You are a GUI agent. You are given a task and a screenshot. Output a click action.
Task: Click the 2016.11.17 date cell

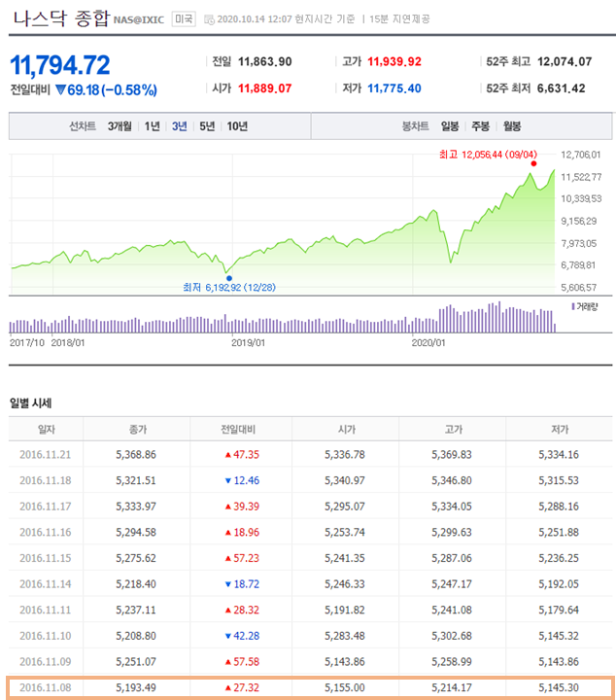[46, 507]
